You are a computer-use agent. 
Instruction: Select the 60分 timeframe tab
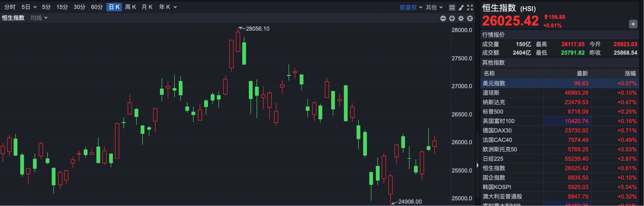[97, 7]
